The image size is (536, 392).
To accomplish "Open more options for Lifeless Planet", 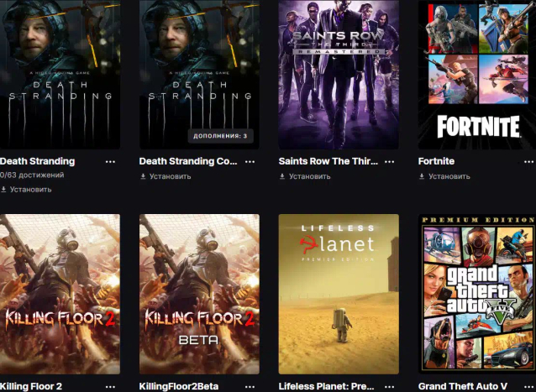I will (389, 387).
